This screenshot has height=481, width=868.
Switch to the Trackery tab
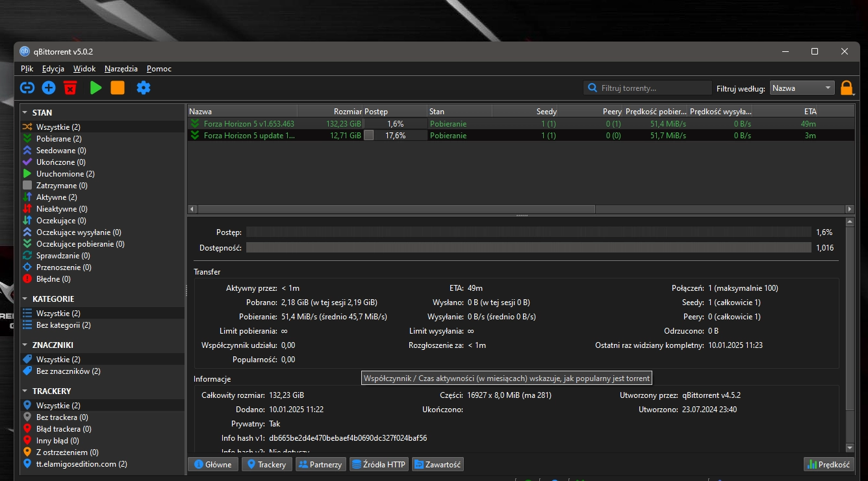point(266,465)
